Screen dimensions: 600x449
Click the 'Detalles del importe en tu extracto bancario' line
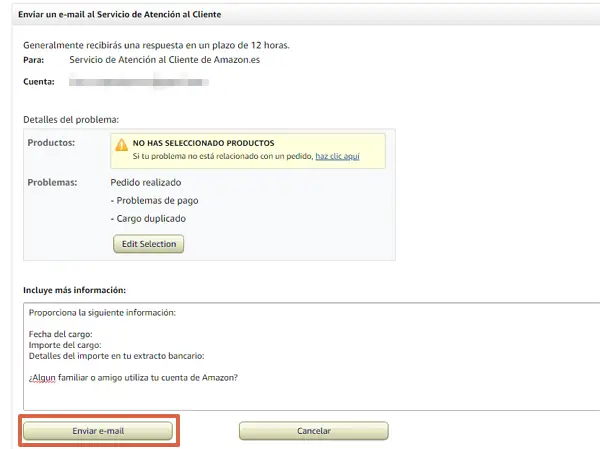(x=116, y=356)
